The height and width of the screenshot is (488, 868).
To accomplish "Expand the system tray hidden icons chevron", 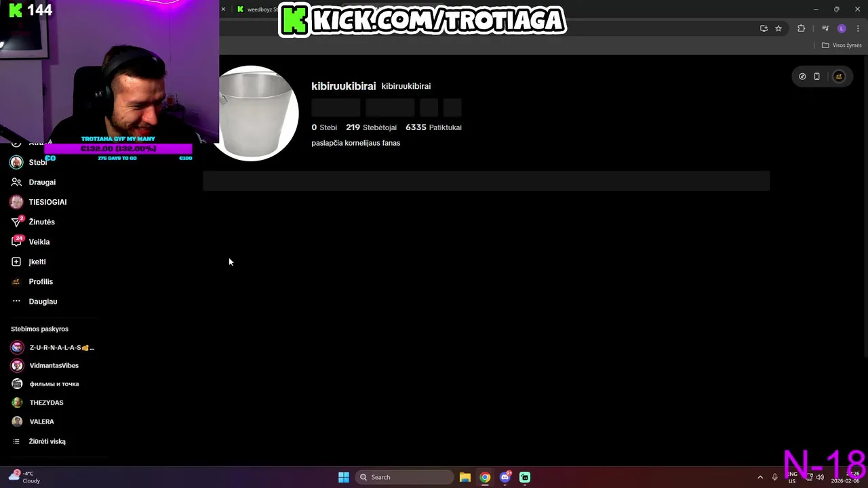I will click(x=760, y=477).
